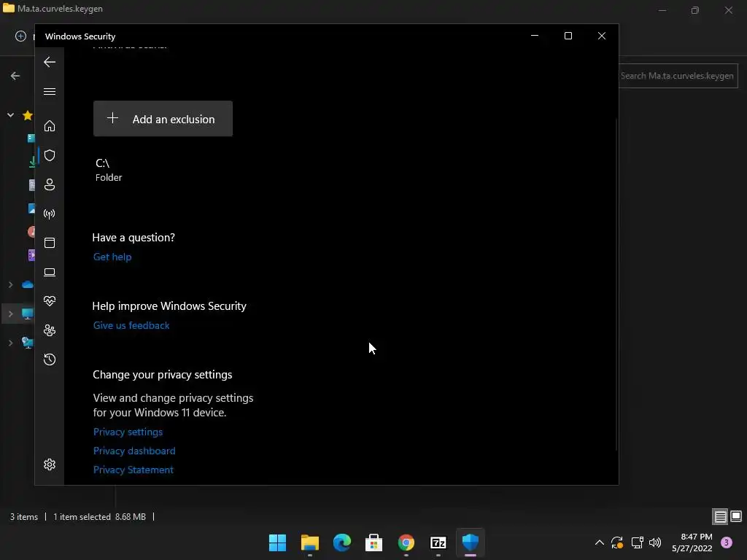Open File Explorer from taskbar
747x560 pixels.
pyautogui.click(x=309, y=542)
